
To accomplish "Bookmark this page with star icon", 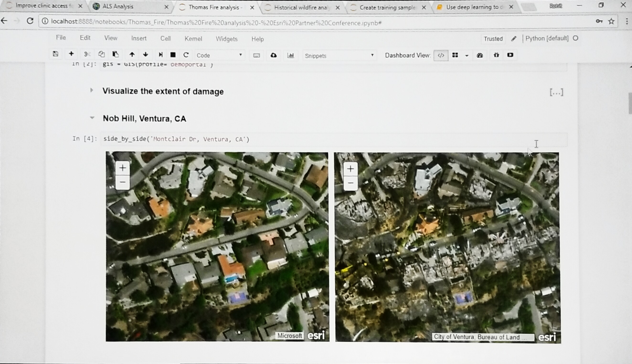I will click(611, 21).
